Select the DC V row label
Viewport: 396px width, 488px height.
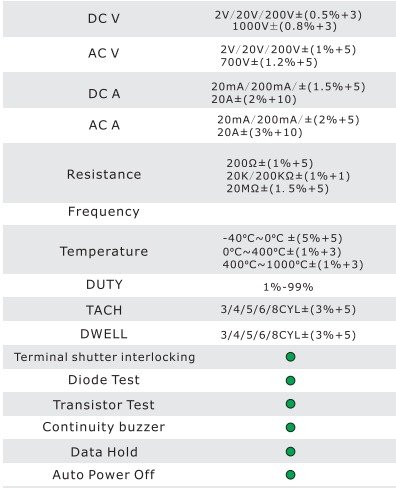104,19
